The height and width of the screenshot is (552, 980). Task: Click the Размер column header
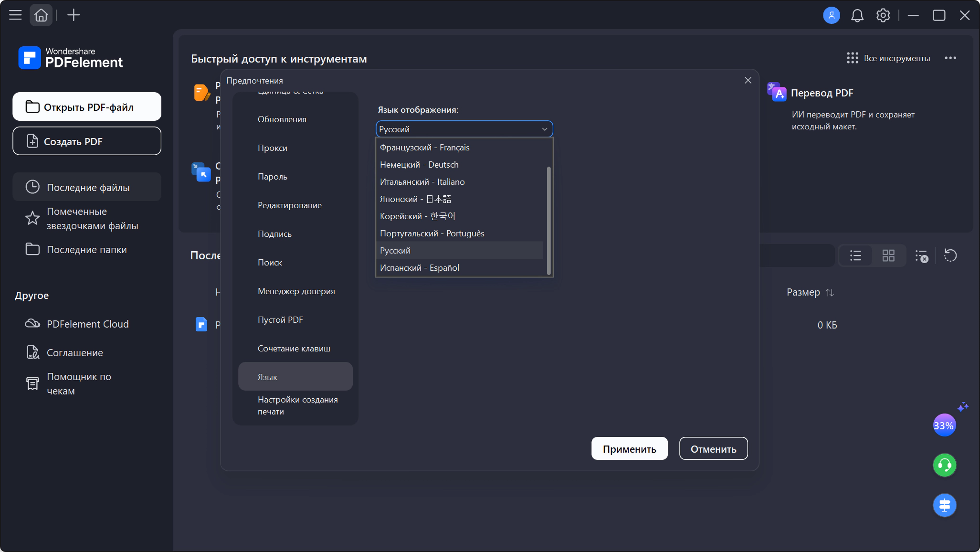tap(803, 292)
